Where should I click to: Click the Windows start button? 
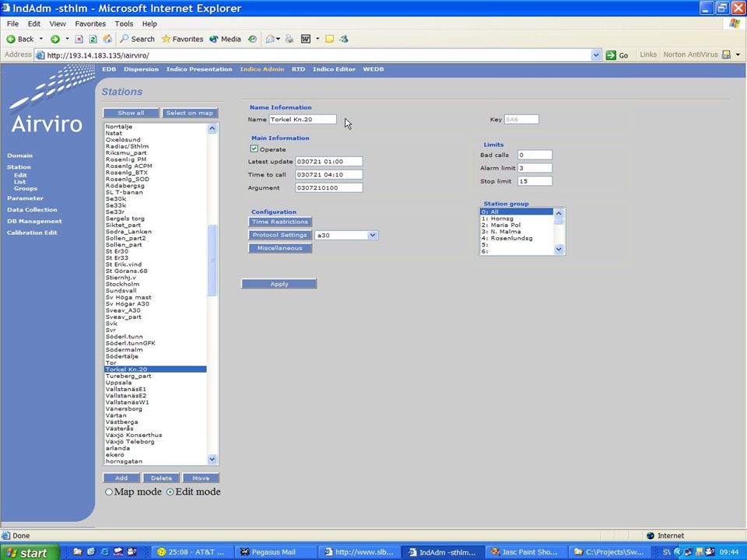coord(30,552)
